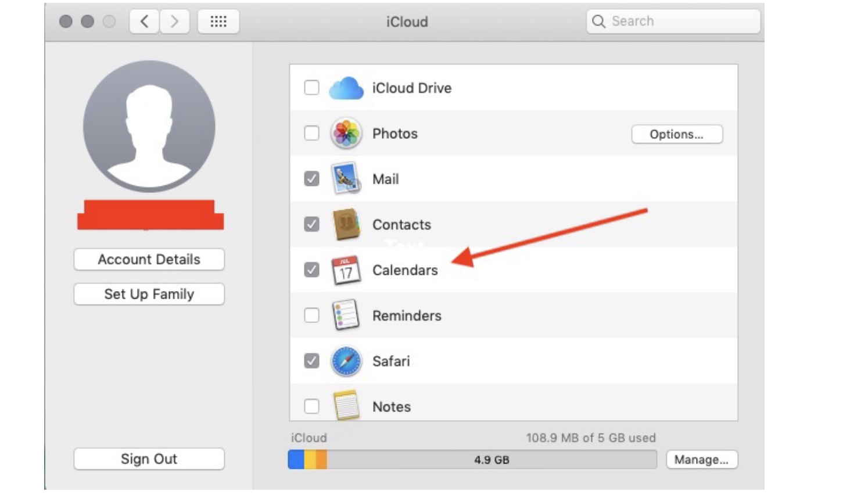Click the Reminders label

407,315
